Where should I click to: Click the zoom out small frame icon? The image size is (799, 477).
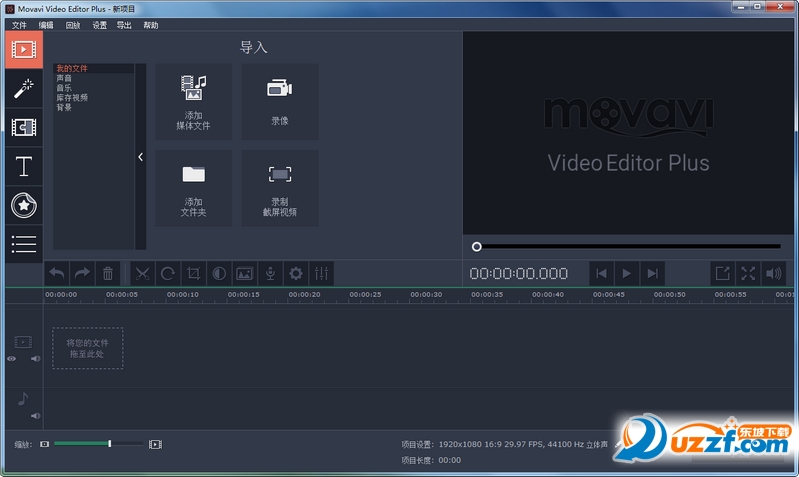[x=44, y=444]
